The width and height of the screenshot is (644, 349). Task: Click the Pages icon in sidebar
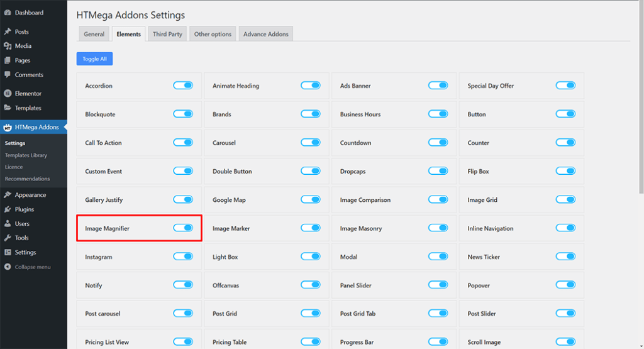[x=8, y=60]
